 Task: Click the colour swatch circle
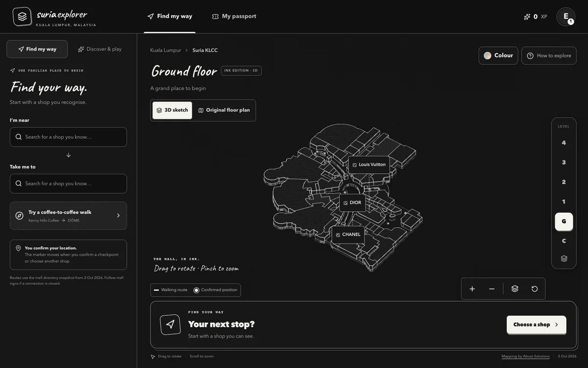[488, 55]
